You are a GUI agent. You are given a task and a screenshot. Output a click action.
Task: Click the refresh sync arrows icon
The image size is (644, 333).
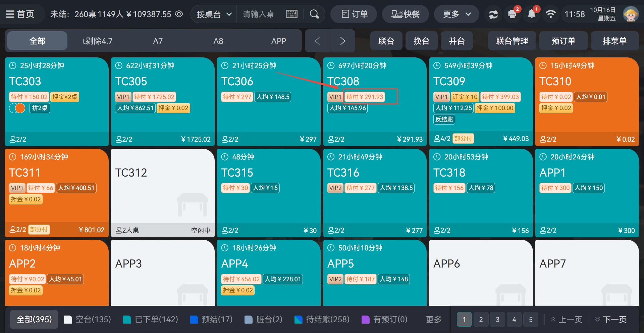[493, 14]
